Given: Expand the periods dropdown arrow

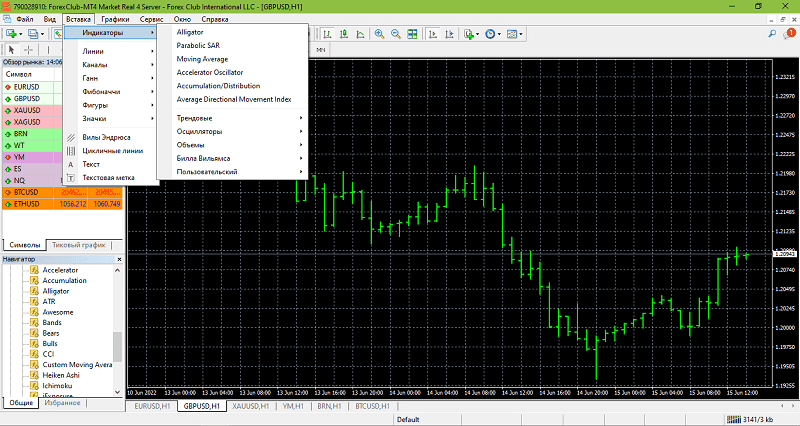Looking at the screenshot, I should (499, 34).
